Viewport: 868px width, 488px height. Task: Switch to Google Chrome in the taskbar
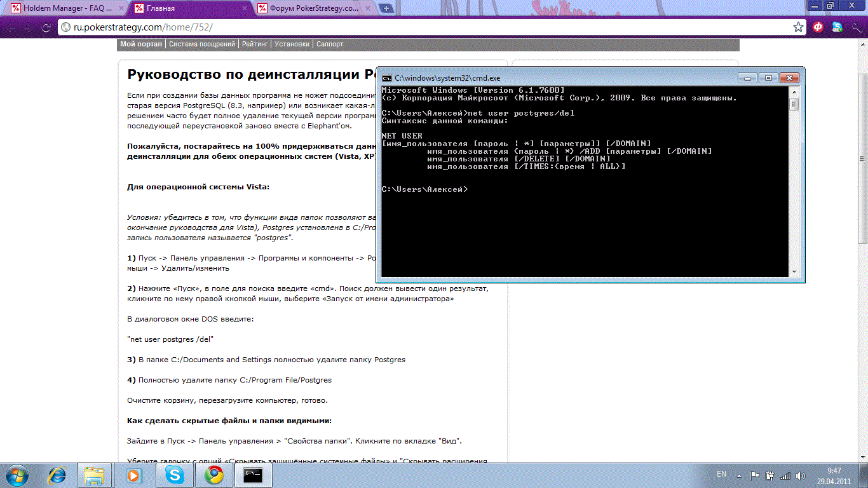point(214,475)
